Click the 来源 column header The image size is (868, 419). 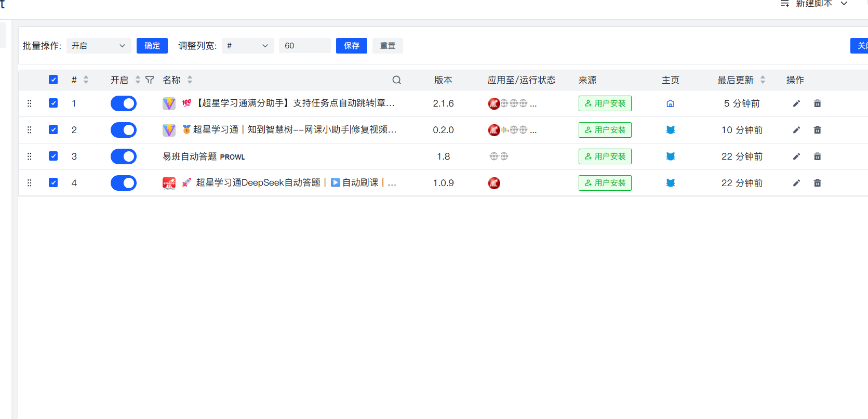pyautogui.click(x=587, y=80)
